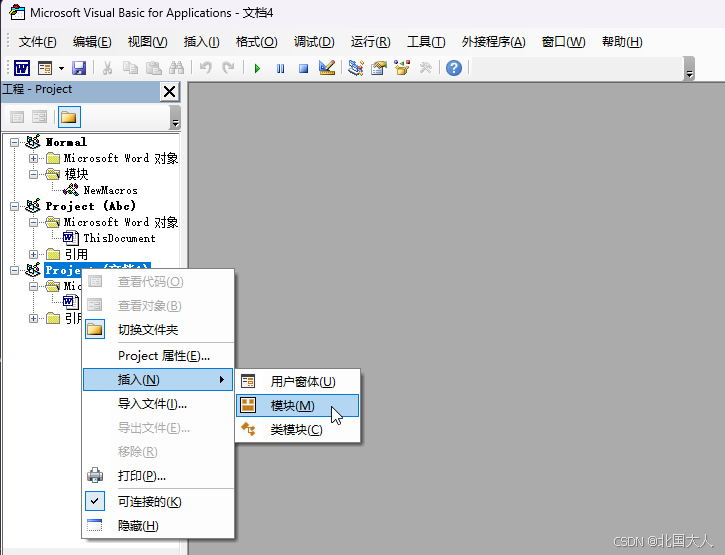
Task: Open the dropdown arrow next to Insert UserForm
Action: click(61, 68)
